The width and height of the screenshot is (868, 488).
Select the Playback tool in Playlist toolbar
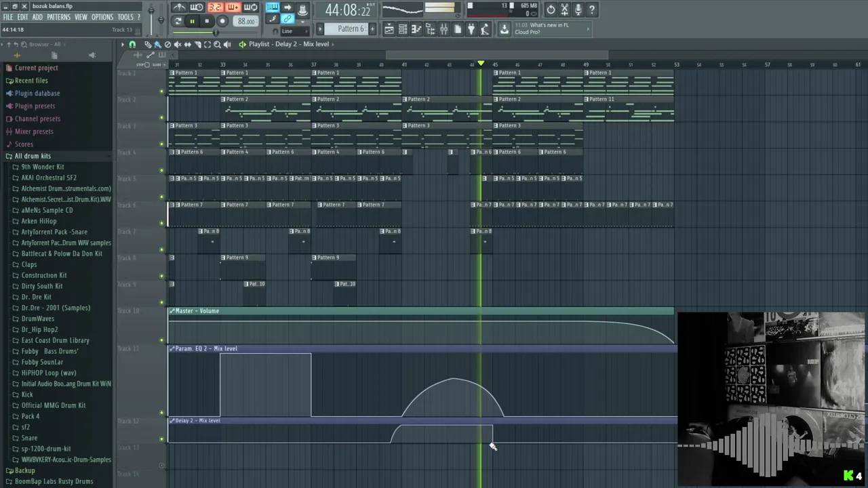click(227, 45)
